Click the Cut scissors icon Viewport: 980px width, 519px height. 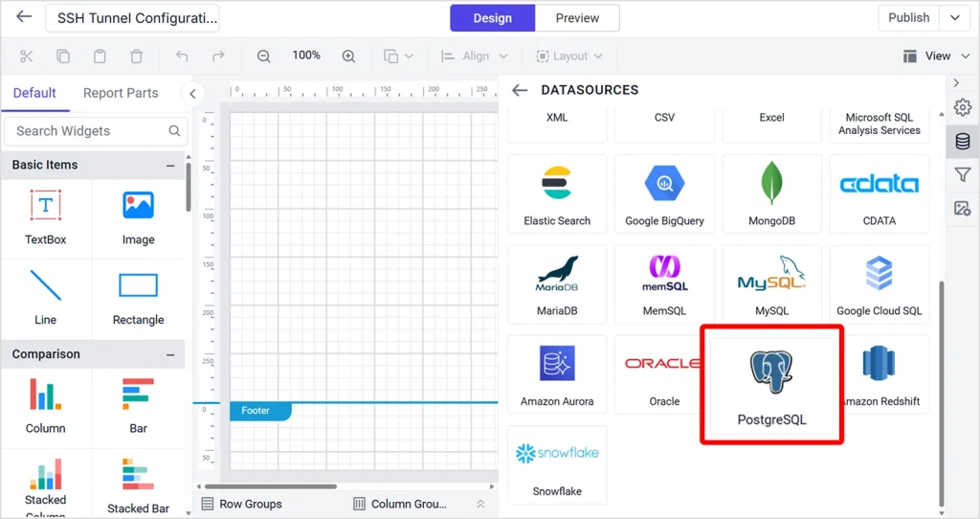26,56
